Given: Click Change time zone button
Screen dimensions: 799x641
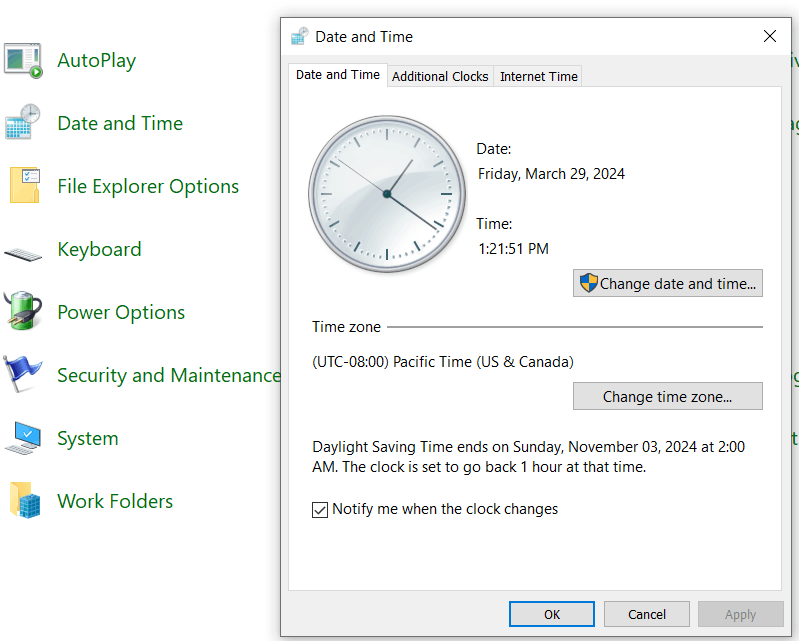Looking at the screenshot, I should point(668,396).
